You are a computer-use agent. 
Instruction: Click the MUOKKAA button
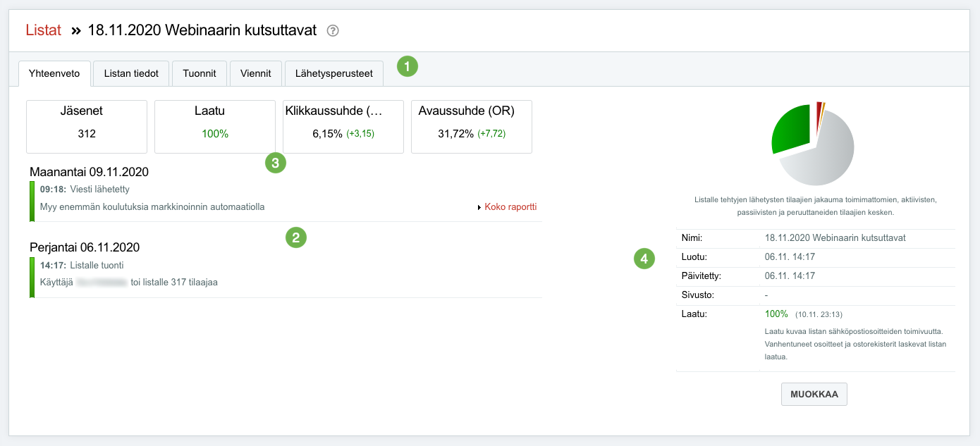814,395
